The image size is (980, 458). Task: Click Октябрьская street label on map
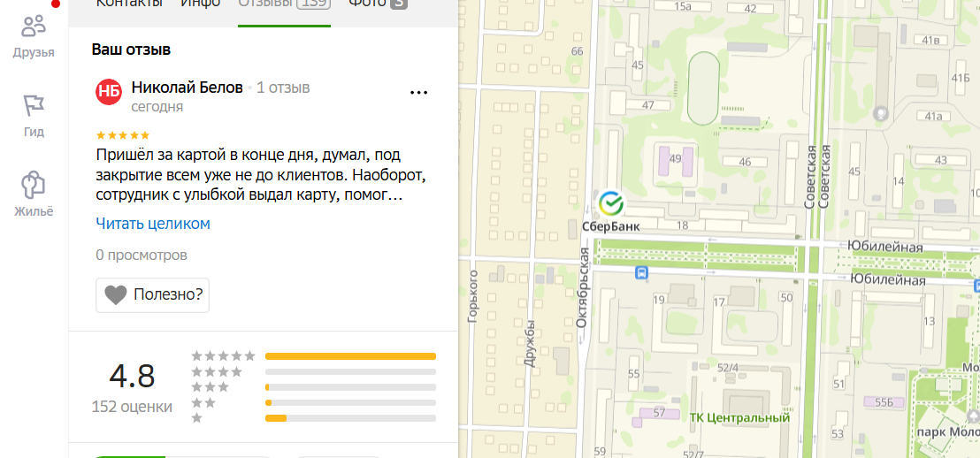[584, 287]
